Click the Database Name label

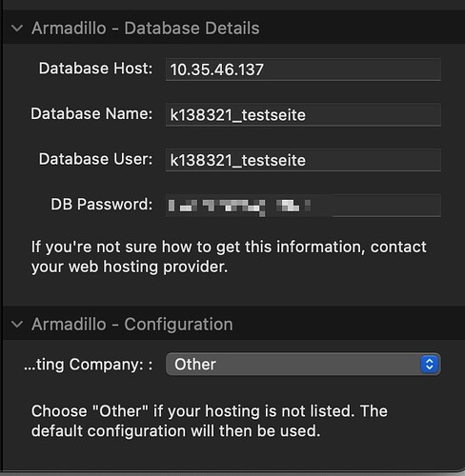click(91, 113)
